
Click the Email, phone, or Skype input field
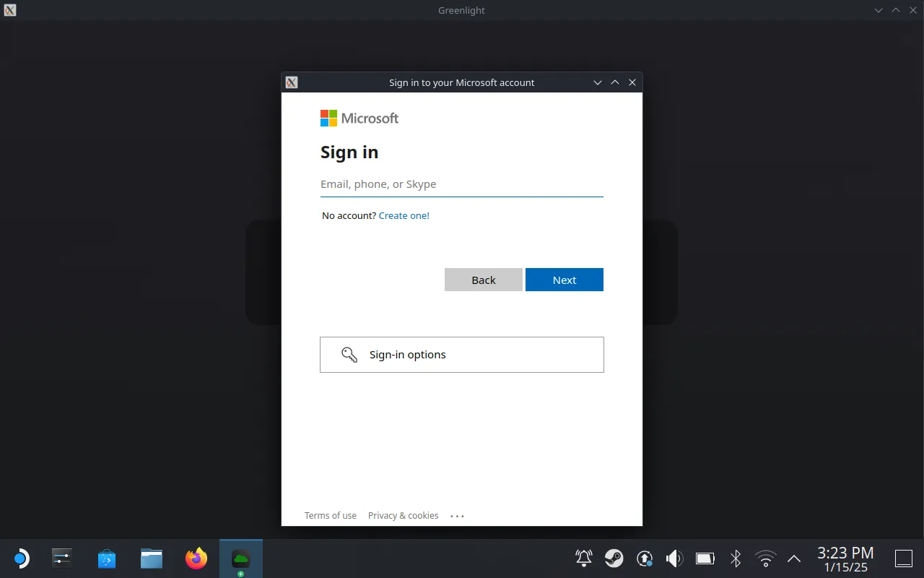pyautogui.click(x=462, y=184)
